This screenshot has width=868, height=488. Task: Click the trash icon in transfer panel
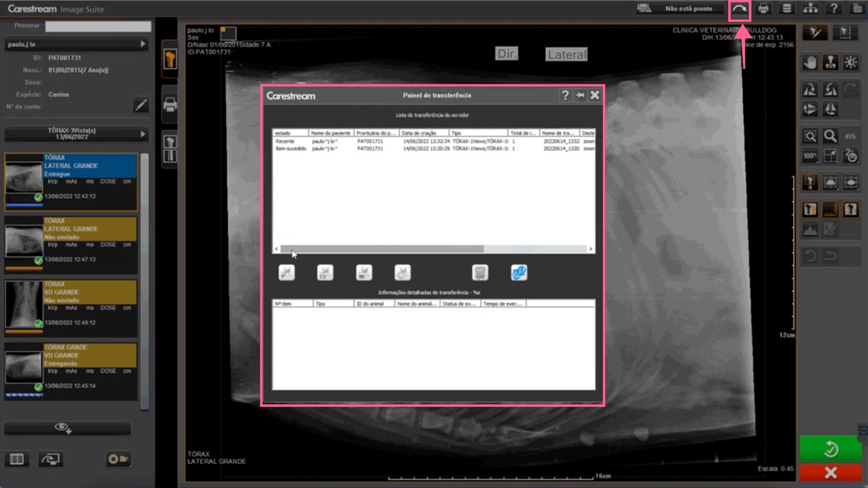(x=480, y=272)
